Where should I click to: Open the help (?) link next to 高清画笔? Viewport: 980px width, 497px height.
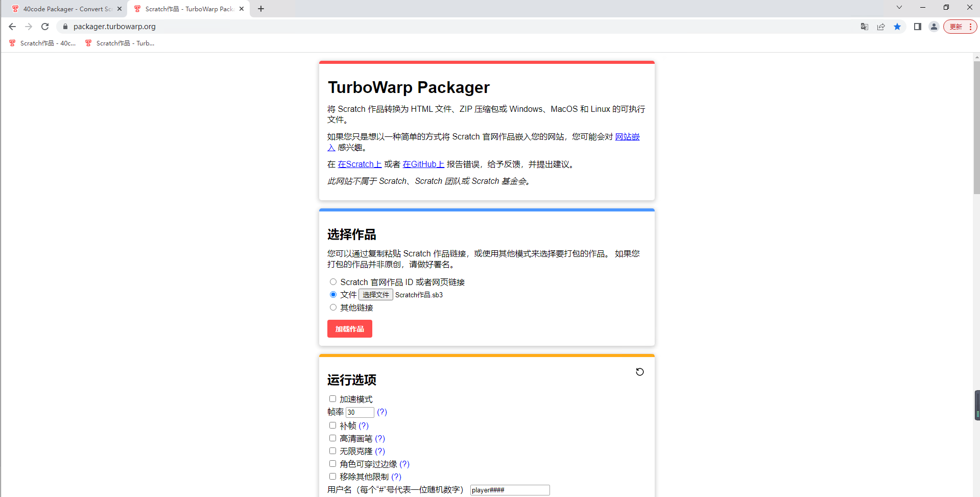(x=380, y=439)
